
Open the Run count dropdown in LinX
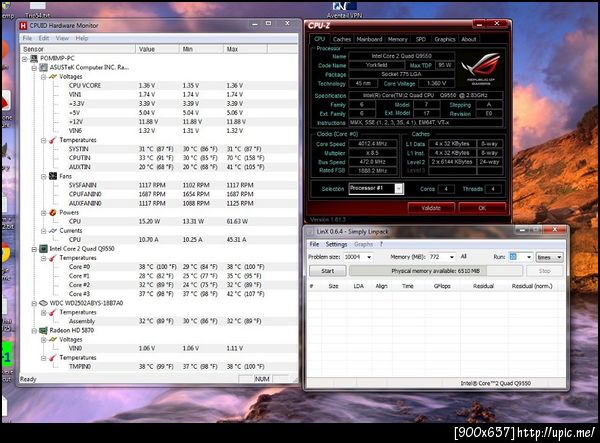(528, 257)
